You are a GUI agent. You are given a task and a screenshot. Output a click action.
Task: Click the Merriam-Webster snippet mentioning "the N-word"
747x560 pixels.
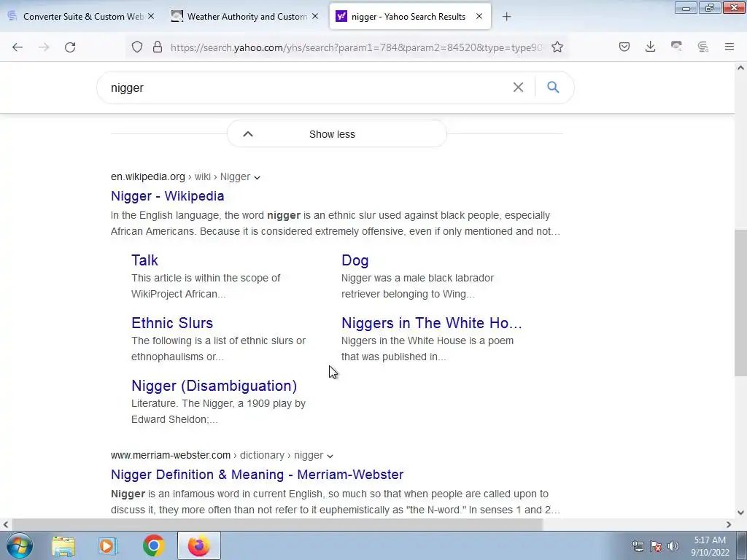(x=336, y=502)
